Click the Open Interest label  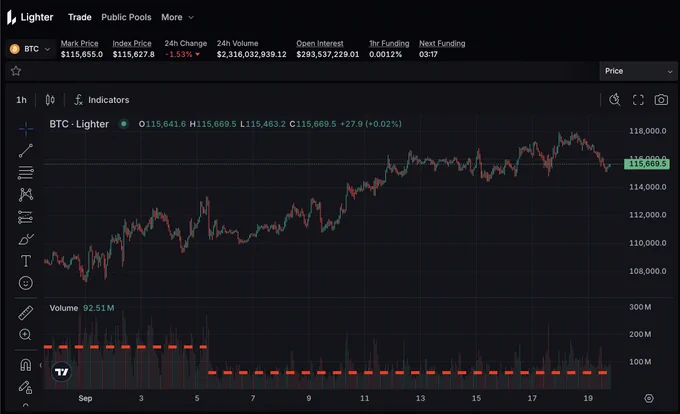[320, 43]
